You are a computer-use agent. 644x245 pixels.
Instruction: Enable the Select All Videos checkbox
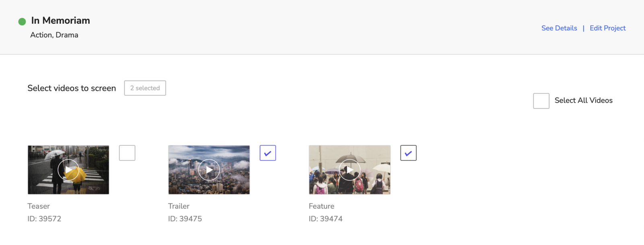coord(541,101)
